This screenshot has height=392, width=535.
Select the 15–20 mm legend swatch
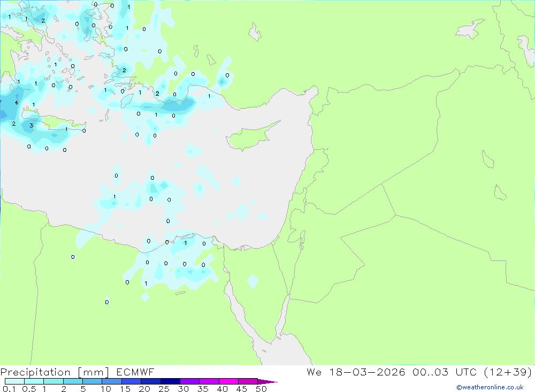coord(132,381)
